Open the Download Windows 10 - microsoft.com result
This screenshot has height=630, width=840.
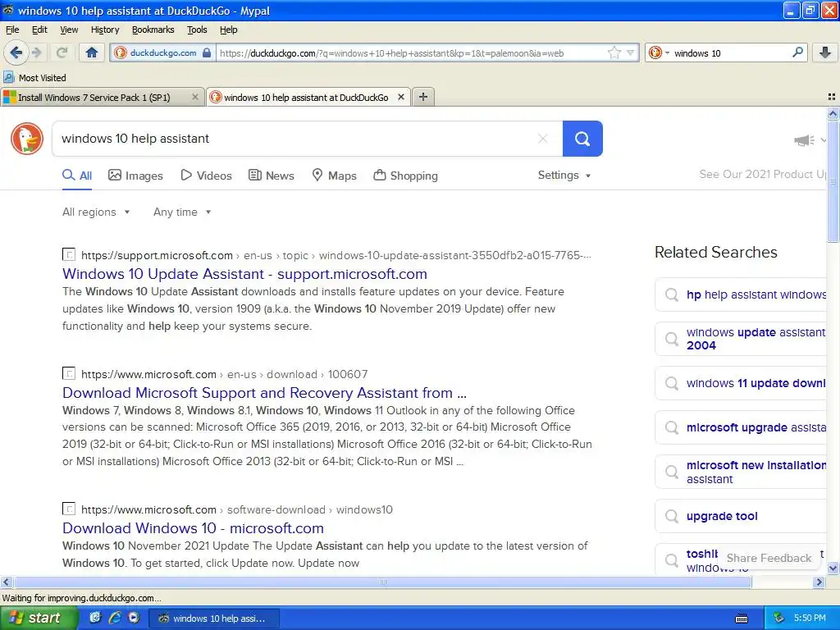193,528
